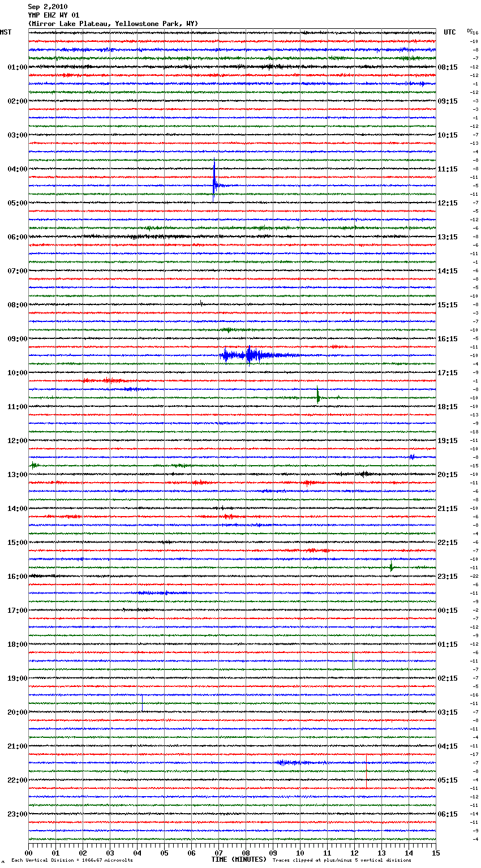Click the 17:15 UTC row label
This screenshot has height=868, width=481.
pos(448,373)
